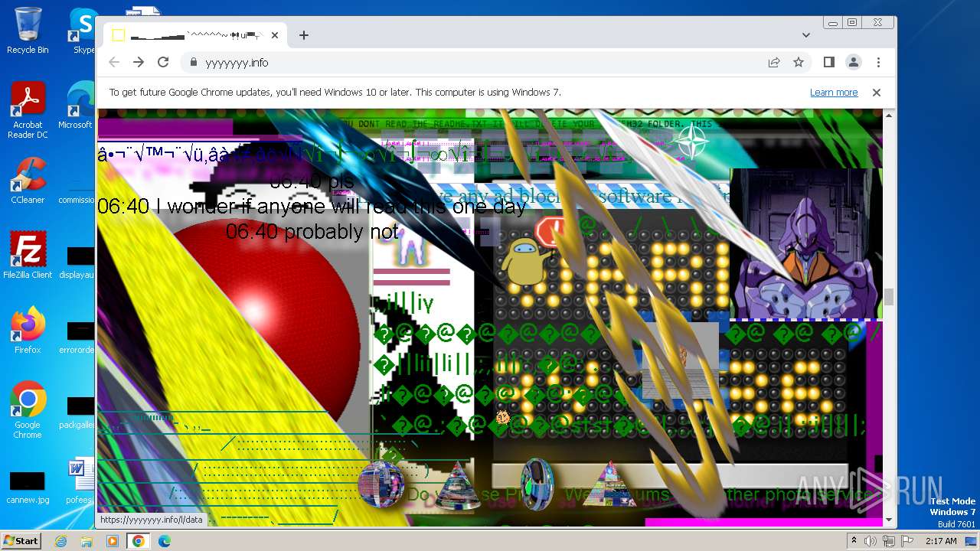Open the taskbar clock showing 2:17 AM

tap(940, 541)
